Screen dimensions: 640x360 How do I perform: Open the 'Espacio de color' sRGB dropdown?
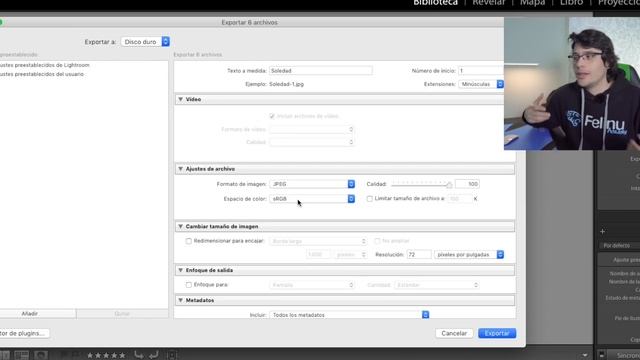point(312,199)
